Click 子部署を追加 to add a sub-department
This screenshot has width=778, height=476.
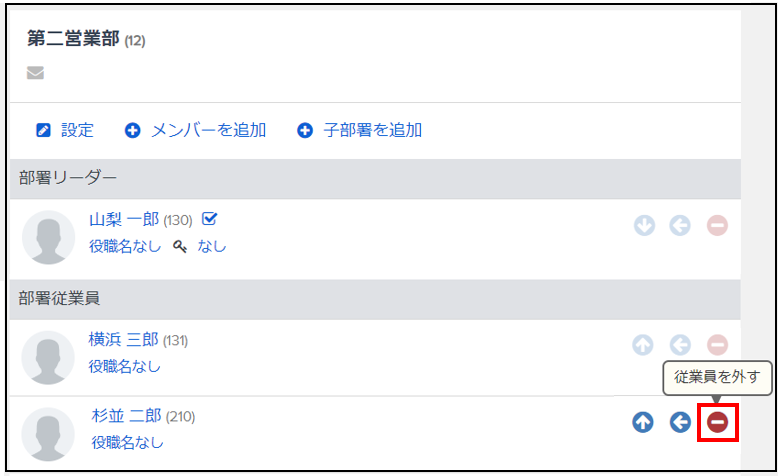pos(359,131)
